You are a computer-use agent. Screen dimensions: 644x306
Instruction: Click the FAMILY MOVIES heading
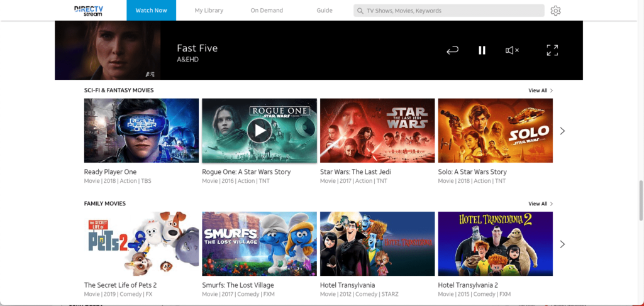(105, 204)
